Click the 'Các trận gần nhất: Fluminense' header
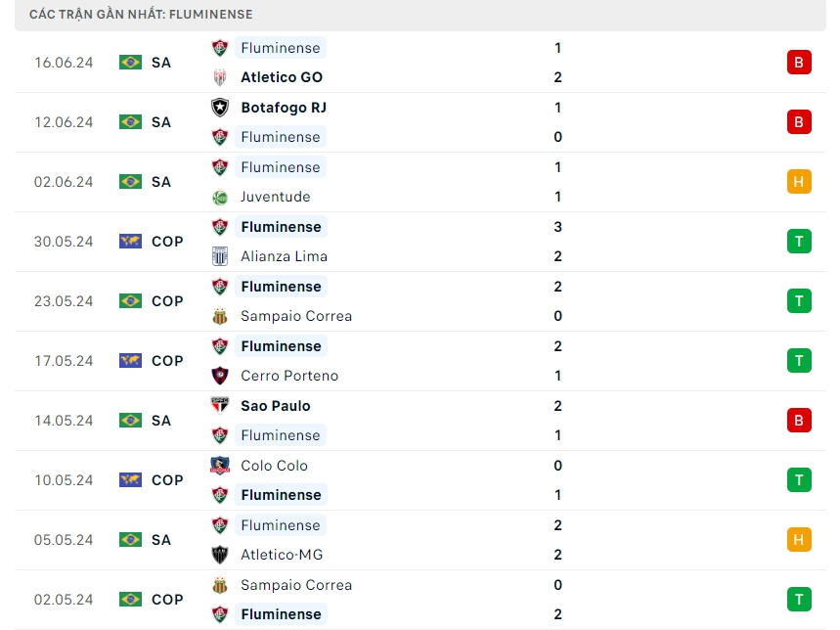 click(x=141, y=15)
